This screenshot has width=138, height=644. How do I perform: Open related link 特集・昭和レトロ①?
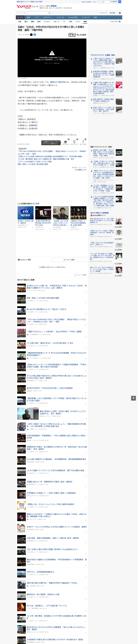pyautogui.click(x=33, y=164)
